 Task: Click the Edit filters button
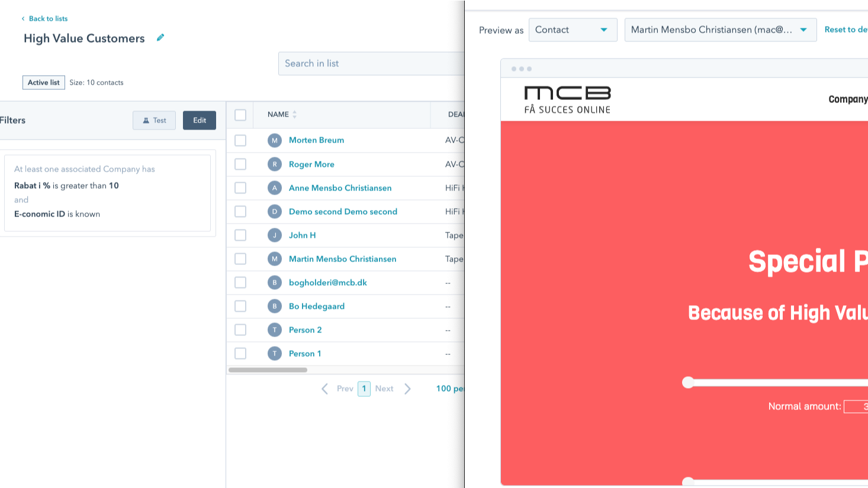click(x=200, y=120)
